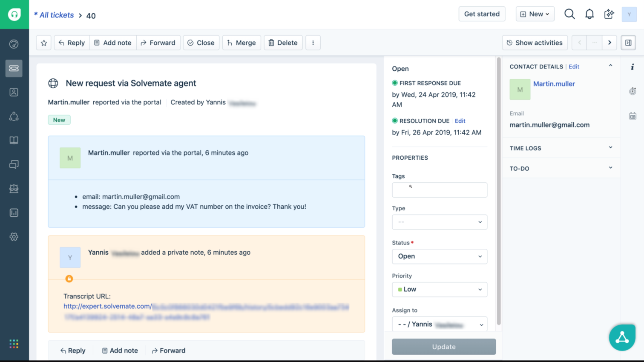Open Reports chart icon in sidebar

[14, 213]
